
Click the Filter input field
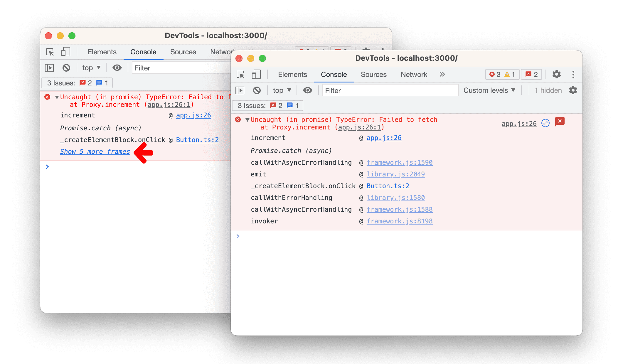tap(390, 90)
